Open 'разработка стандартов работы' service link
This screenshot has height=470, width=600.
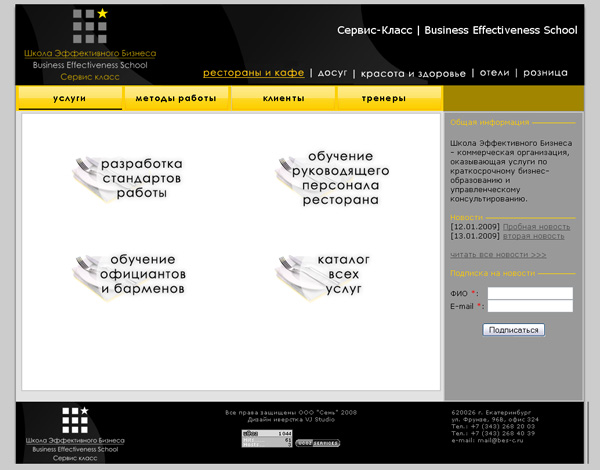click(x=142, y=178)
